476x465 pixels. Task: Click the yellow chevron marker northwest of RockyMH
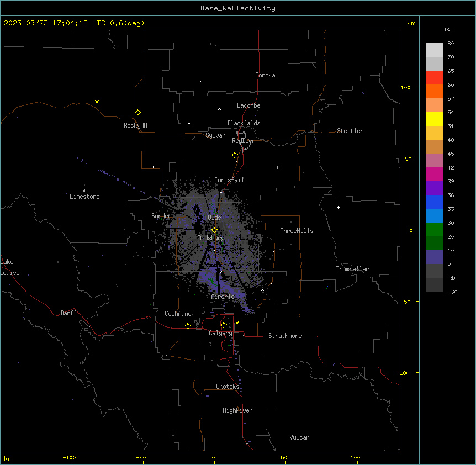point(97,102)
